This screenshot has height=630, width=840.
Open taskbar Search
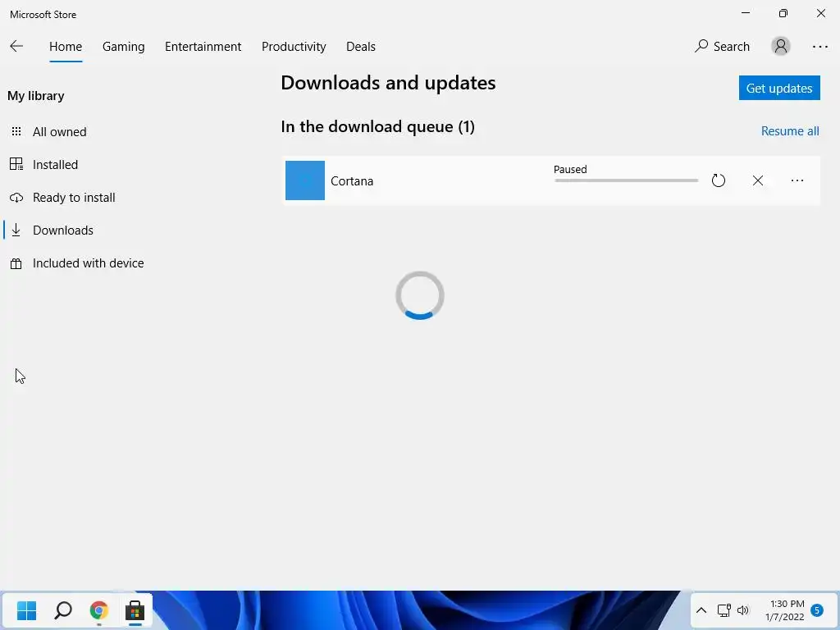point(63,610)
